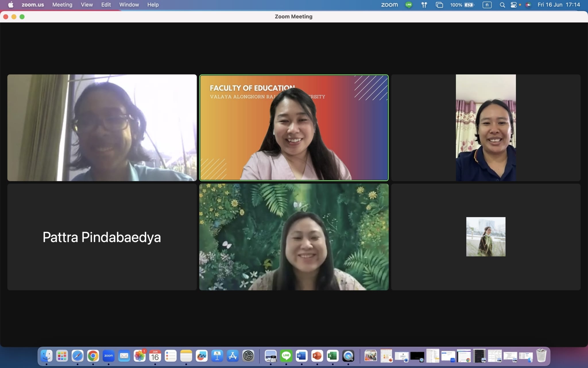Open the Zoom status menu bar icon
This screenshot has width=588, height=368.
389,5
